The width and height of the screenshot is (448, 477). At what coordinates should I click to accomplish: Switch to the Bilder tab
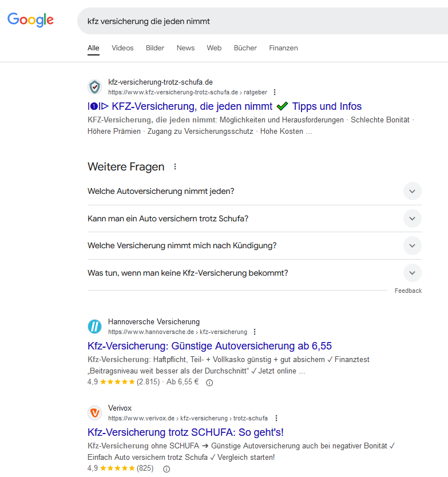pyautogui.click(x=155, y=48)
